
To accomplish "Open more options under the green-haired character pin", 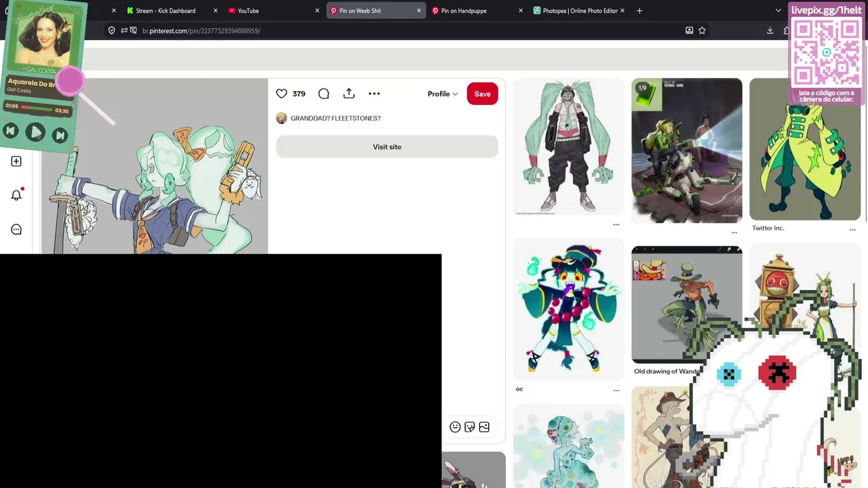I will pos(616,224).
